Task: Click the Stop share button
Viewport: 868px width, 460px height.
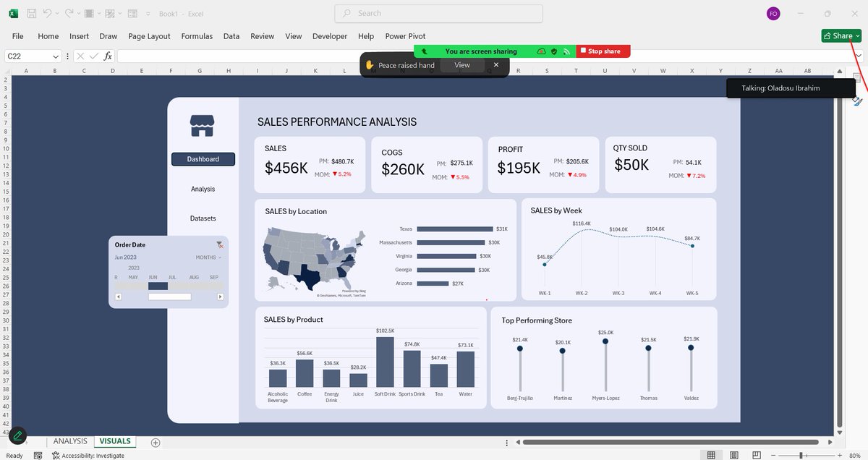Action: (603, 51)
